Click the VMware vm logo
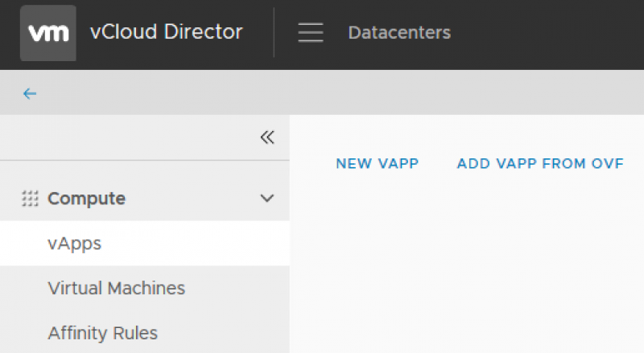Screen dimensions: 644x353 pos(48,33)
